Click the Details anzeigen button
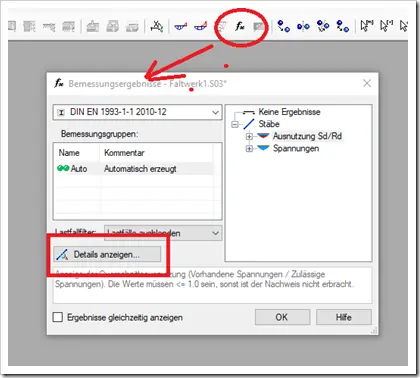The width and height of the screenshot is (420, 378). click(x=107, y=254)
